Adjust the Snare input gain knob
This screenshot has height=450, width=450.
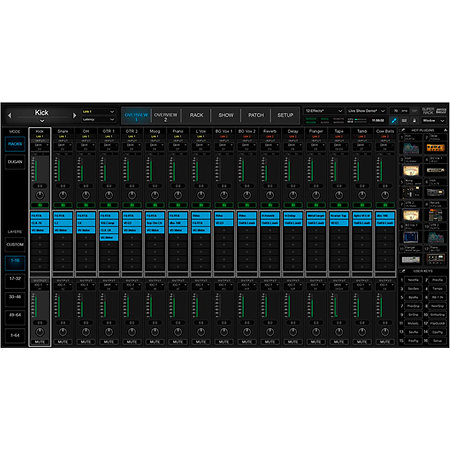click(63, 195)
